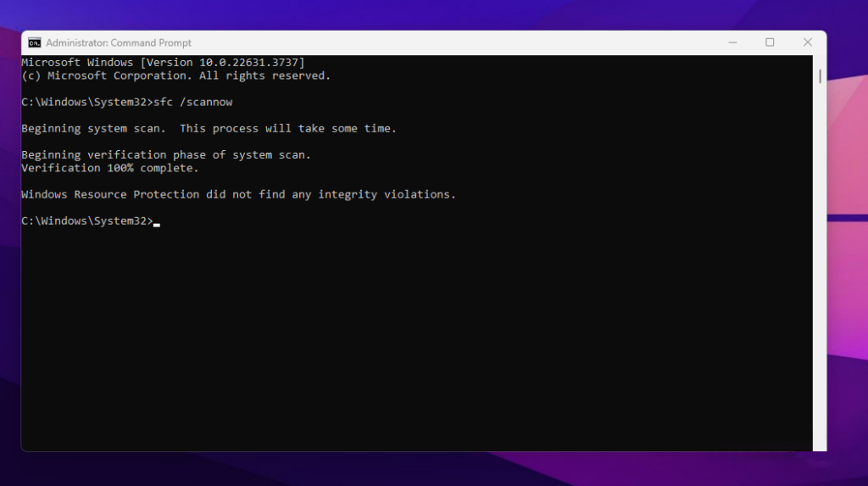Click the 'Verification 100% complete.' line
Image resolution: width=868 pixels, height=486 pixels.
coord(110,168)
